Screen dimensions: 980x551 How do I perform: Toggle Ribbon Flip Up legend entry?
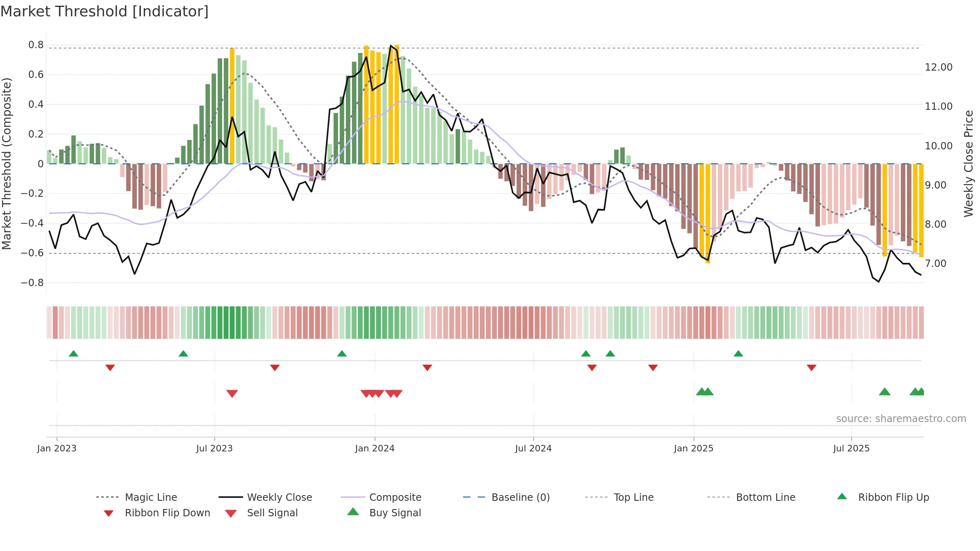point(883,497)
